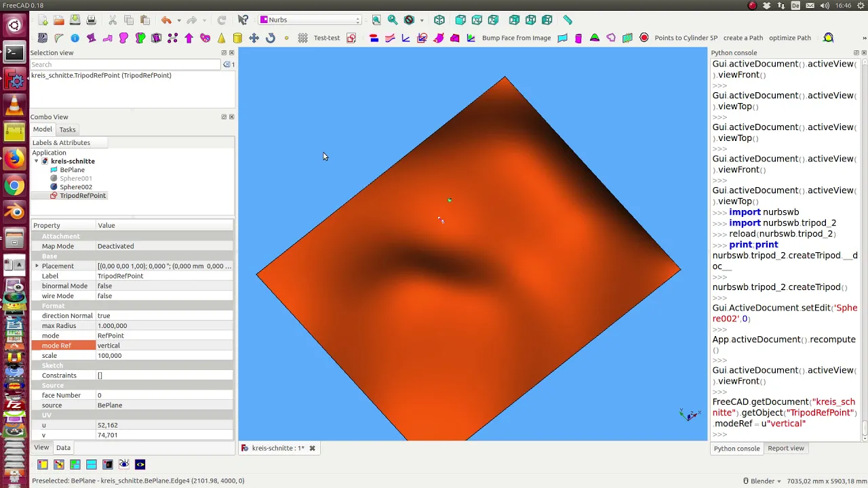Click the blue four-way move arrows icon
This screenshot has height=488, width=868.
click(254, 38)
